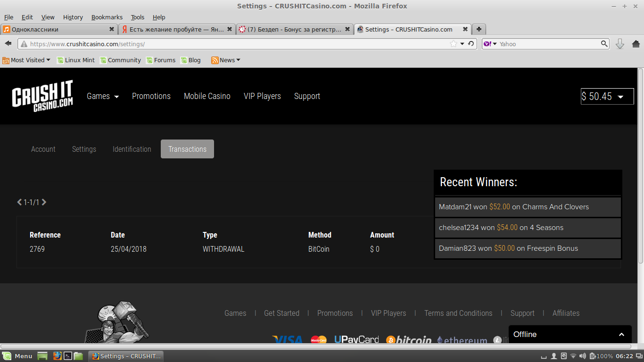644x362 pixels.
Task: Open the URL history dropdown arrow
Action: click(462, 44)
